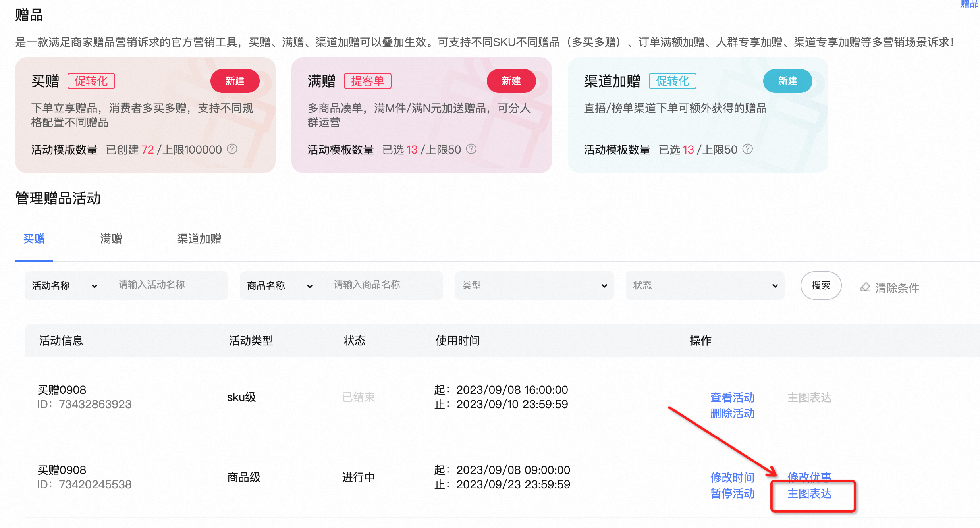Click activity ID 73432863923
The image size is (980, 528).
pos(85,404)
